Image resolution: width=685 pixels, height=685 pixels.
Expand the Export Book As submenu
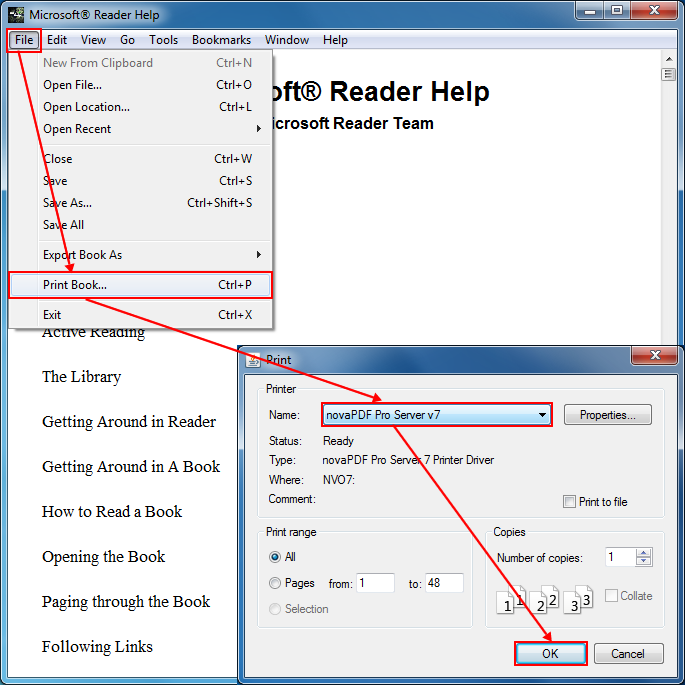[x=140, y=255]
